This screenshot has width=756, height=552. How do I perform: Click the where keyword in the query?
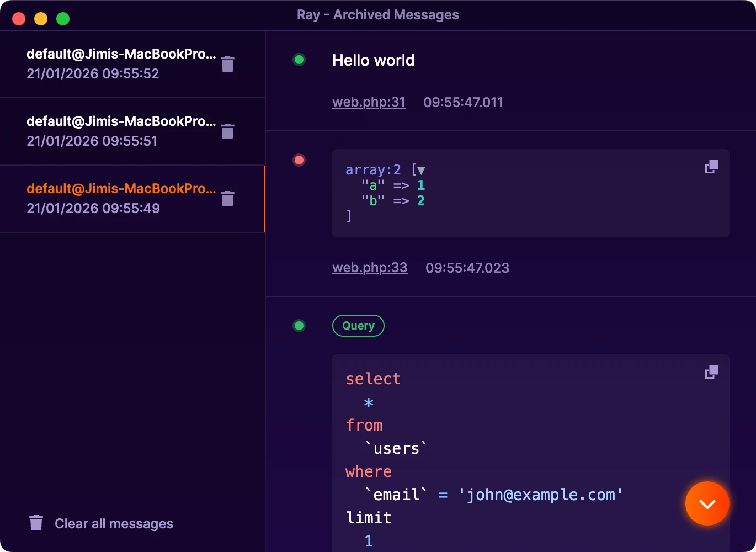click(369, 471)
